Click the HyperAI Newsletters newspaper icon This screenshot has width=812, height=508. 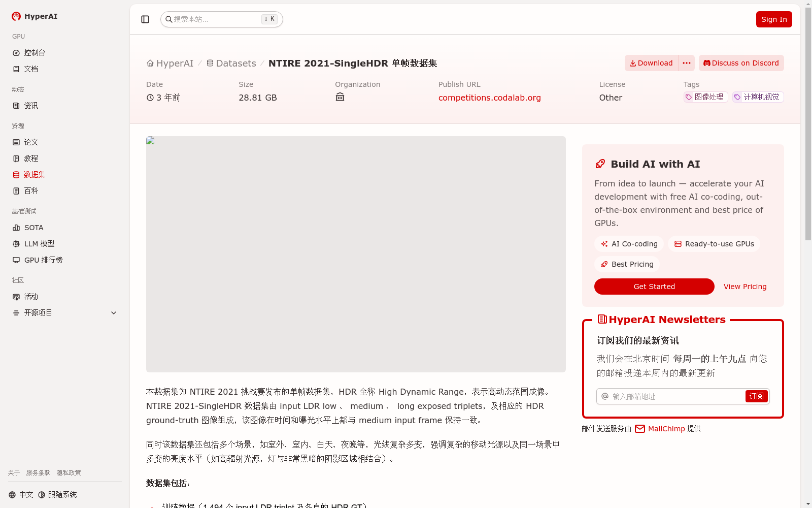[602, 319]
